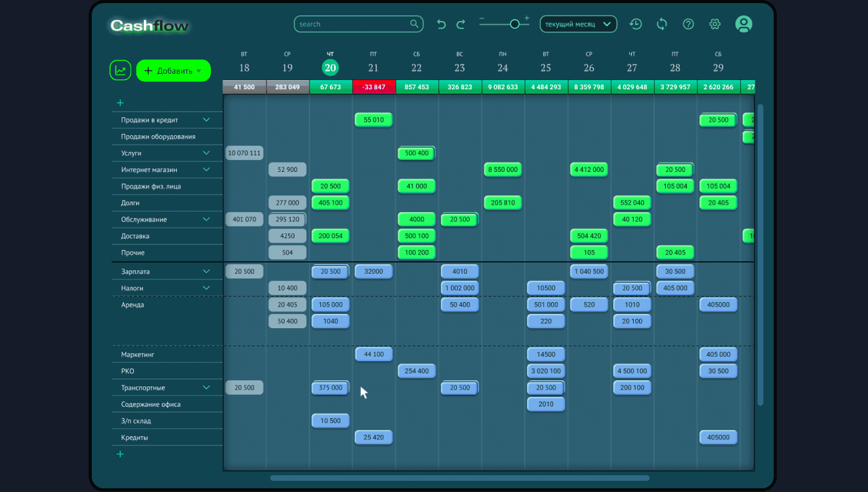868x492 pixels.
Task: Click the redo arrow icon
Action: tap(461, 24)
